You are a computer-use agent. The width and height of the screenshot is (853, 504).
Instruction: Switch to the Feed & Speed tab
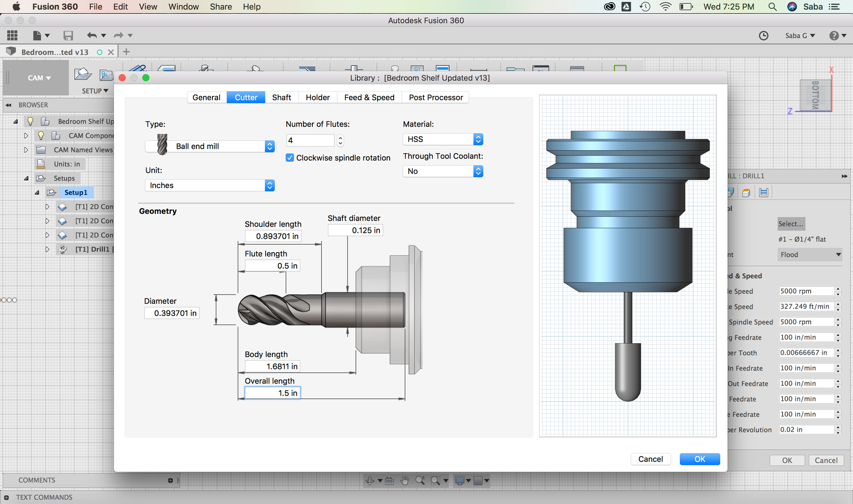point(369,97)
